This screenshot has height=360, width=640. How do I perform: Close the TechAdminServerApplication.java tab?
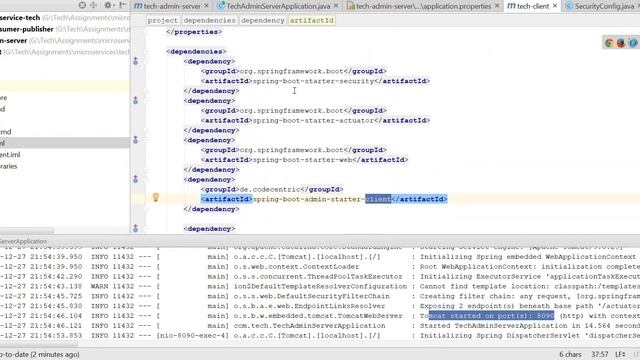[x=336, y=6]
